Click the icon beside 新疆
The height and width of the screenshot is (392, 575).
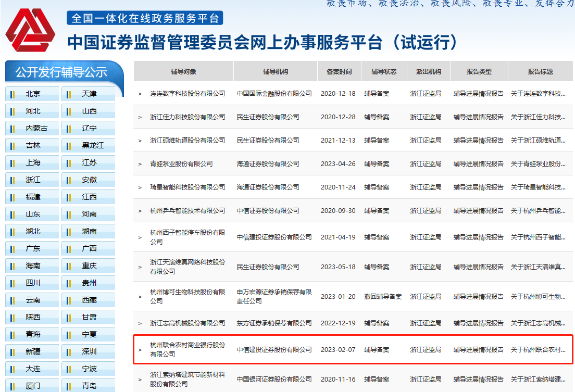click(x=12, y=352)
